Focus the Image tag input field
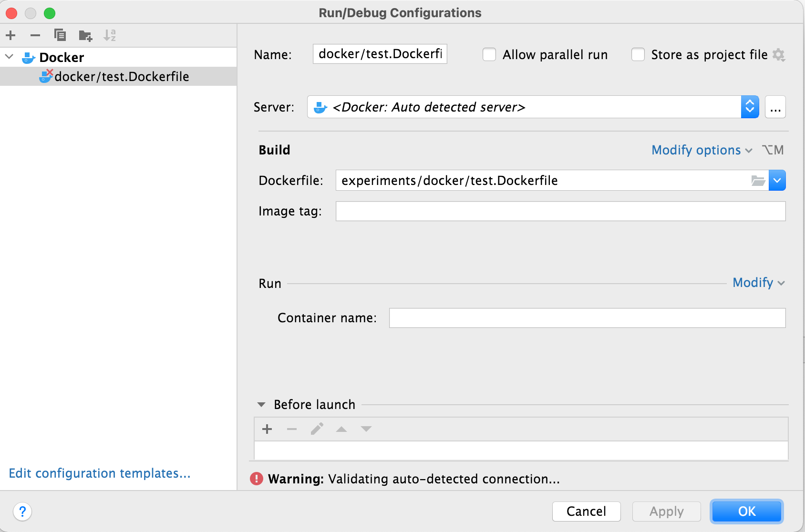Image resolution: width=805 pixels, height=532 pixels. pos(560,211)
